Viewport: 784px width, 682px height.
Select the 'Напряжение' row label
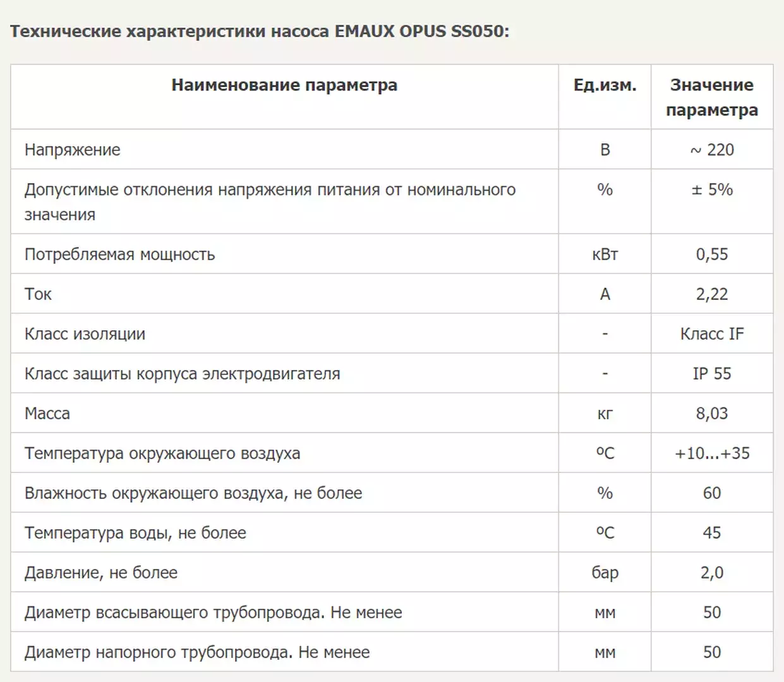[x=73, y=150]
